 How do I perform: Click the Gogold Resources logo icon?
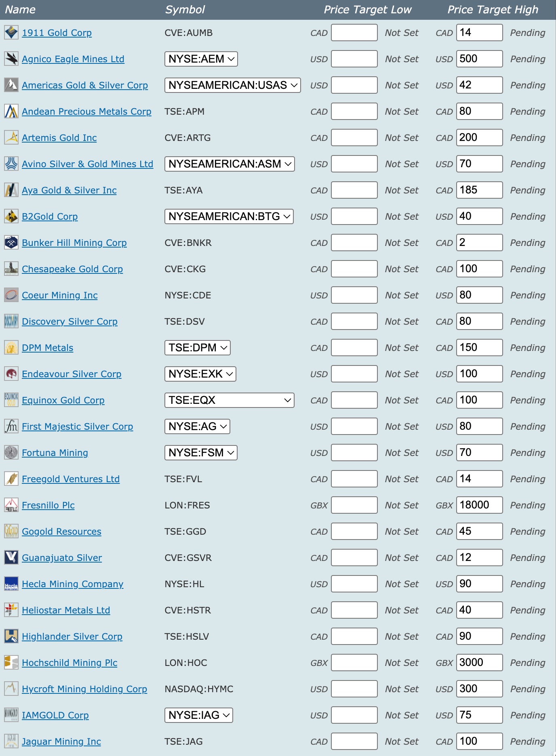(x=11, y=531)
